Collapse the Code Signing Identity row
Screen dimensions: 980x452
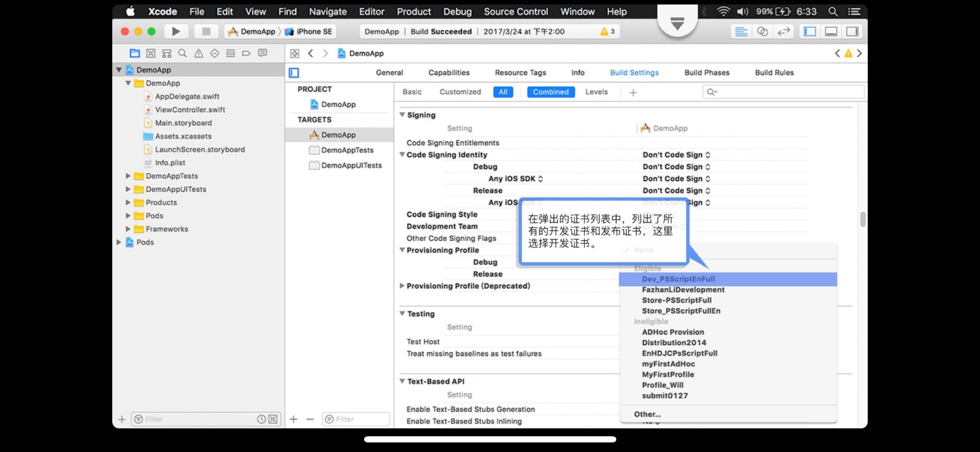(x=402, y=154)
